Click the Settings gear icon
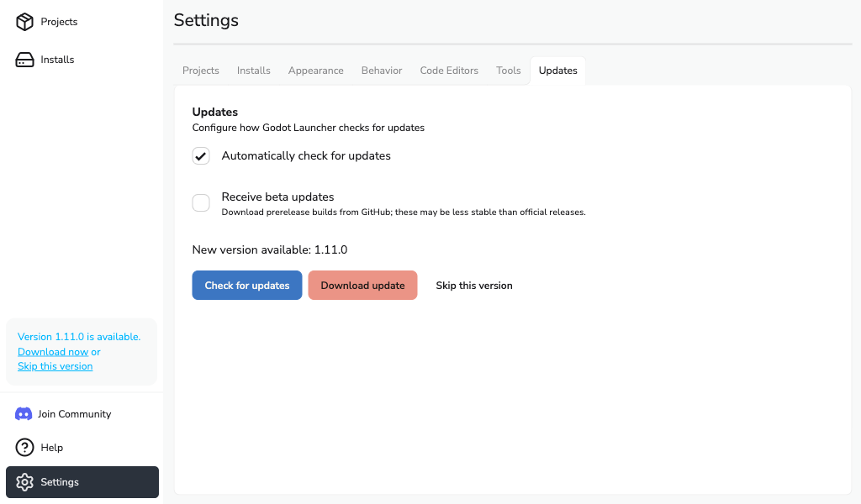Image resolution: width=861 pixels, height=504 pixels. (x=24, y=482)
